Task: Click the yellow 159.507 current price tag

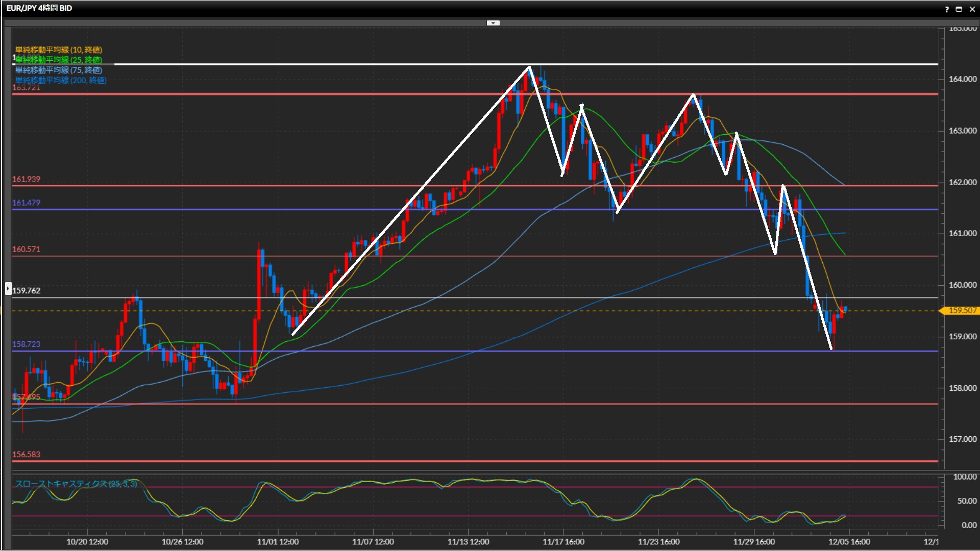Action: click(962, 310)
